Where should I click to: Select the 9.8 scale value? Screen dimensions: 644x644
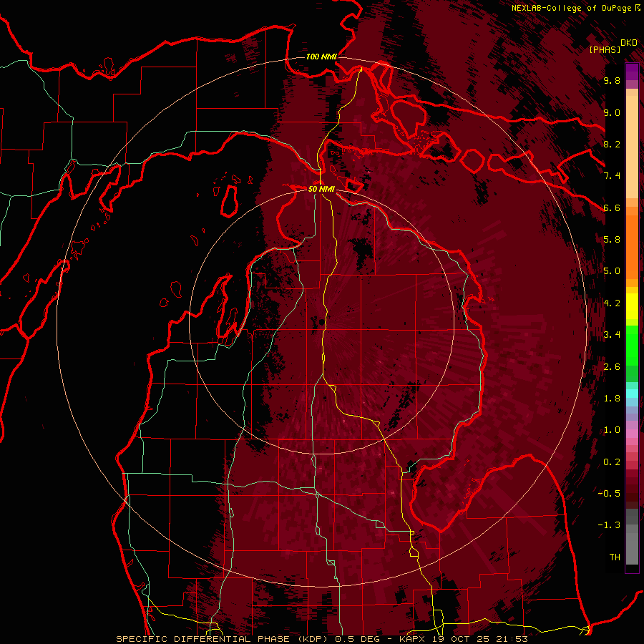click(x=612, y=80)
